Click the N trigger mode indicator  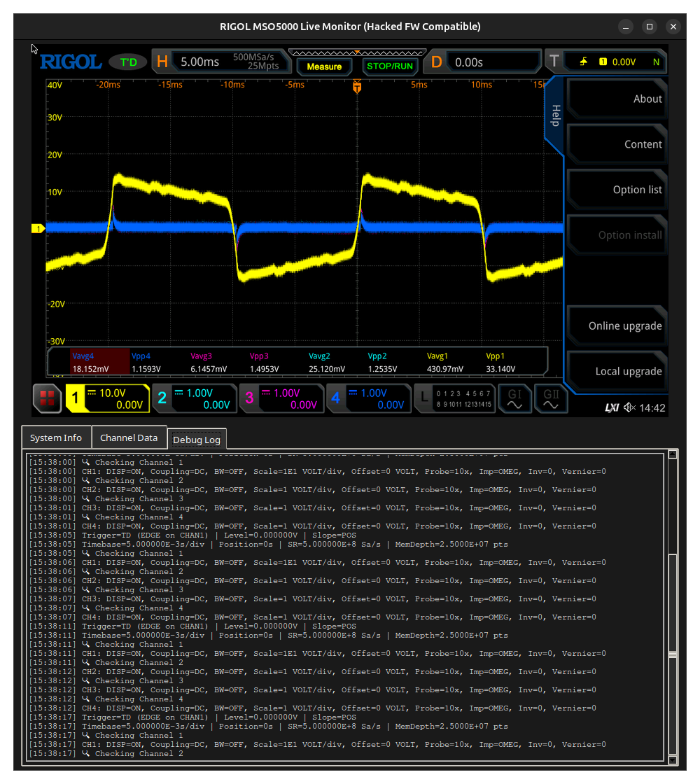coord(656,62)
